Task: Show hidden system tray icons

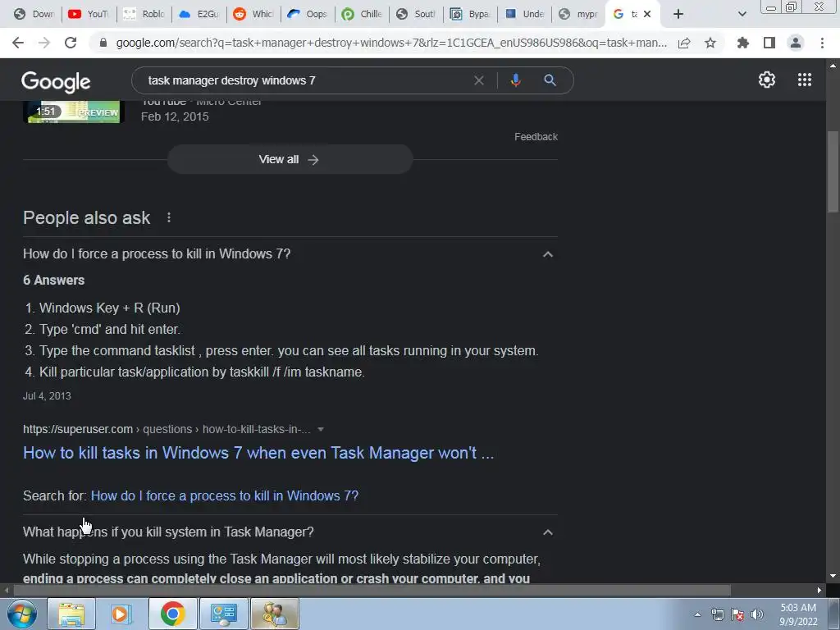Action: 697,614
